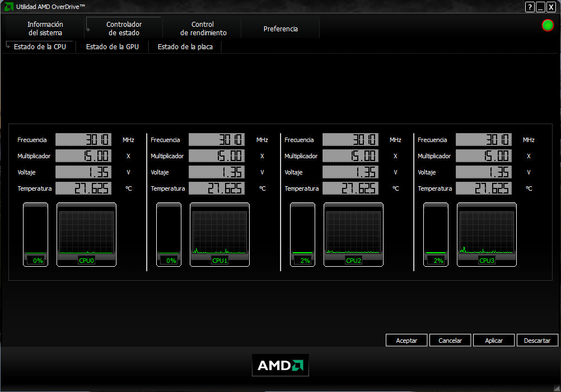Click the AMD logo at the bottom

pos(280,365)
